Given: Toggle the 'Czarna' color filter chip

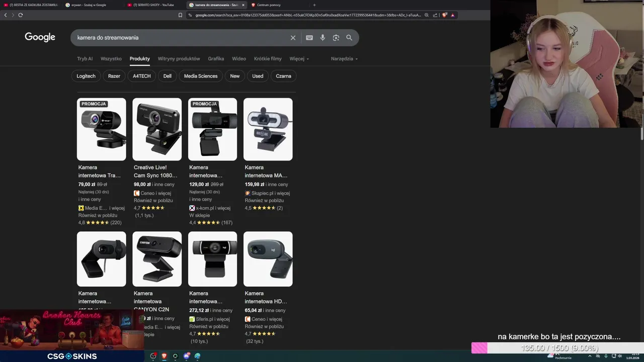Looking at the screenshot, I should (283, 76).
